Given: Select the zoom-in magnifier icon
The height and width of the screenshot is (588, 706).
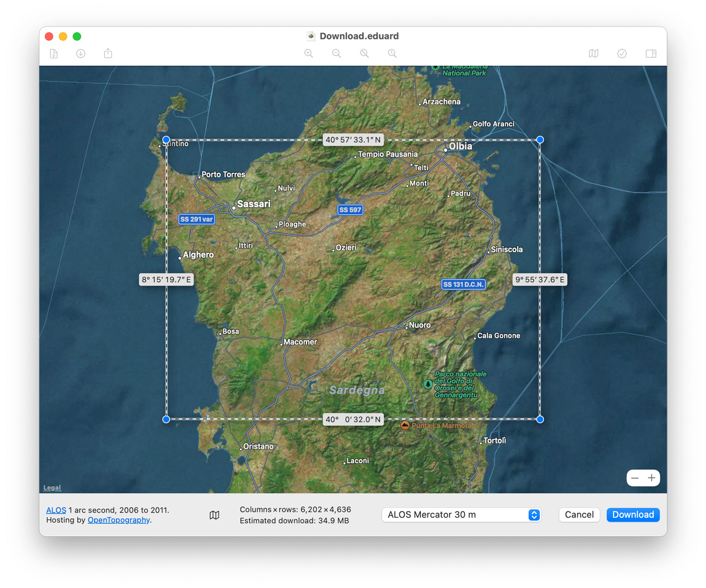Looking at the screenshot, I should 309,53.
